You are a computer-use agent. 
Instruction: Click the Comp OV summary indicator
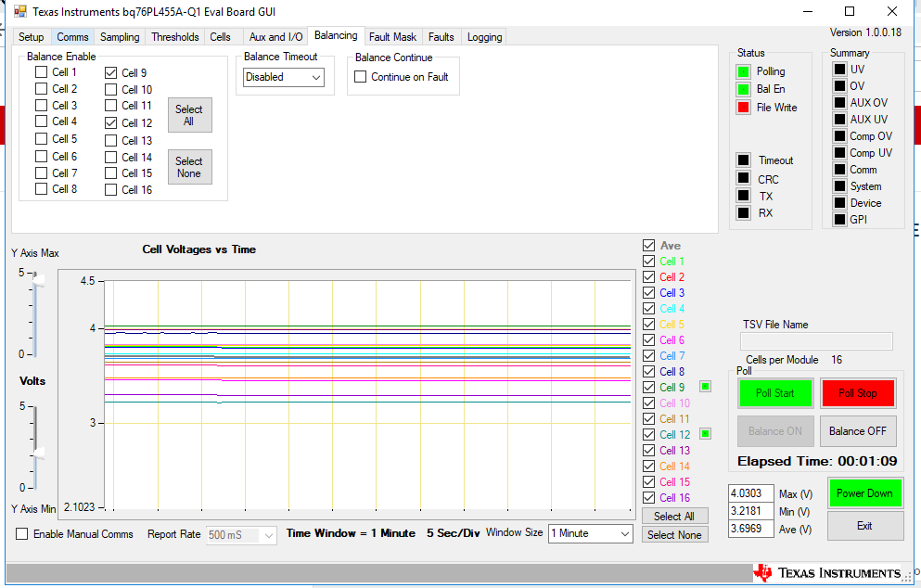point(840,136)
